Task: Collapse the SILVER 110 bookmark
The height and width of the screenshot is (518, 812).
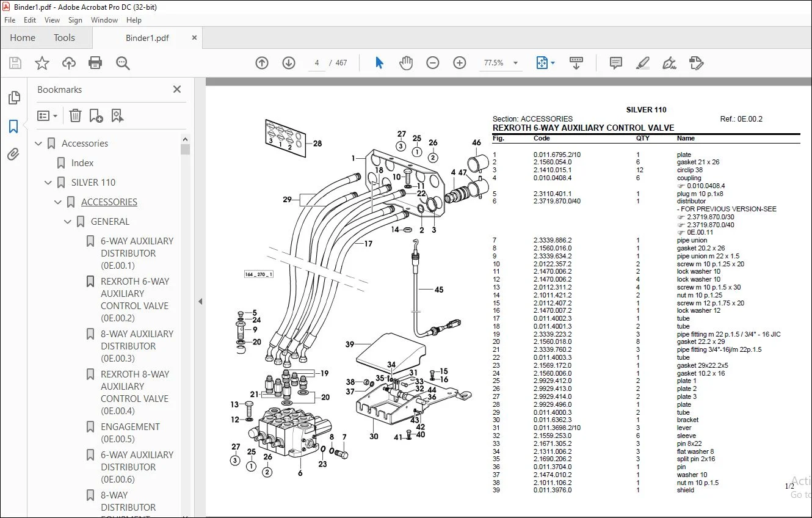Action: (49, 183)
